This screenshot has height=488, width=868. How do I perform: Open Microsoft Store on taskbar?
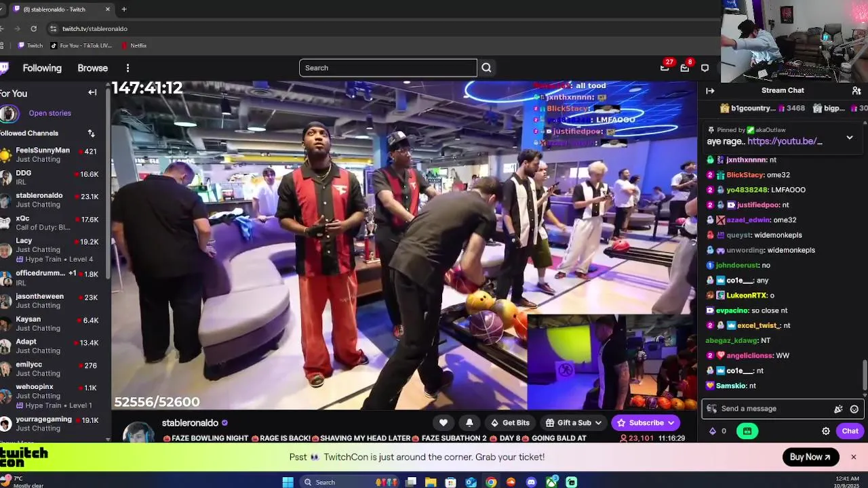tap(450, 482)
